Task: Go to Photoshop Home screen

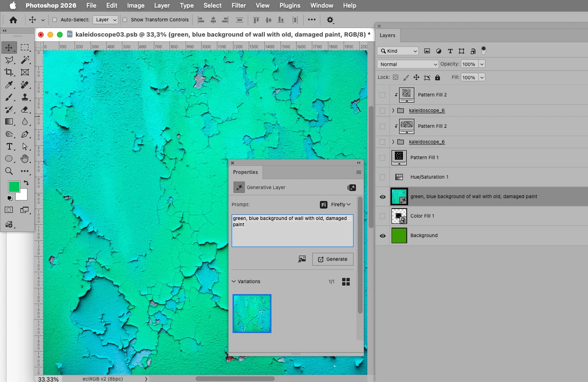Action: pos(13,20)
